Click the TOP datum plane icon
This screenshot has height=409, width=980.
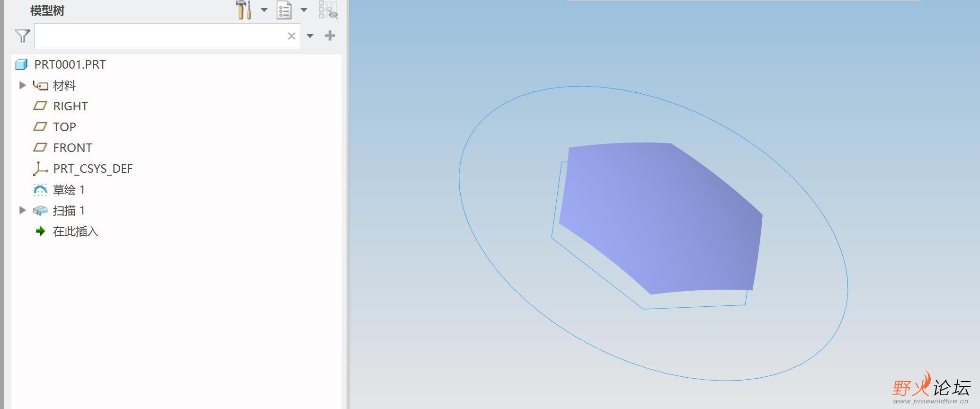pyautogui.click(x=40, y=126)
